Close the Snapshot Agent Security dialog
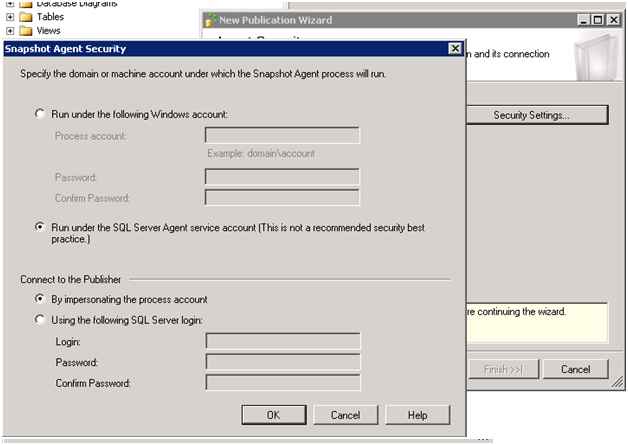Screen dimensions: 628x445 (454, 48)
